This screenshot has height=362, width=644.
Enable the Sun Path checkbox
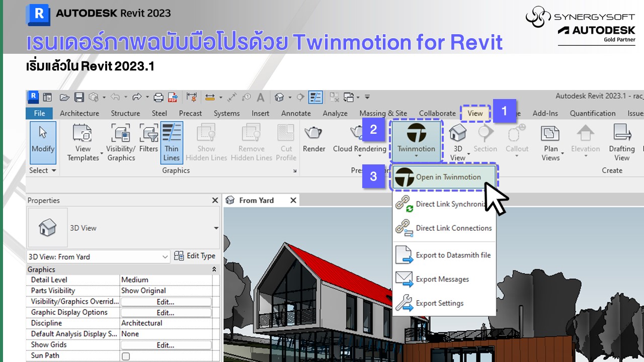[x=126, y=356]
